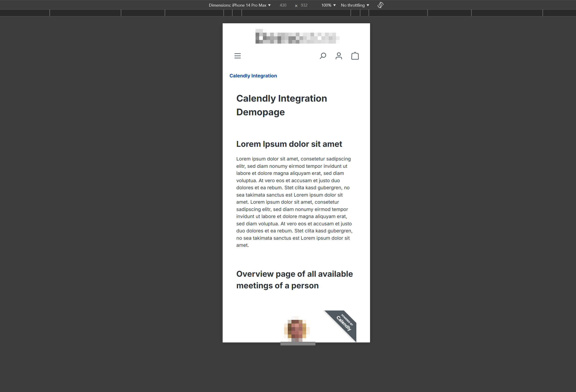The image size is (576, 392).
Task: Click the Overview page of all available meetings heading
Action: click(x=294, y=280)
